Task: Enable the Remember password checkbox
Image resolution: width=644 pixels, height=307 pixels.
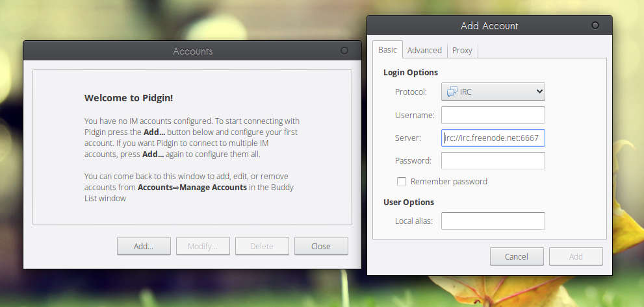Action: point(402,182)
